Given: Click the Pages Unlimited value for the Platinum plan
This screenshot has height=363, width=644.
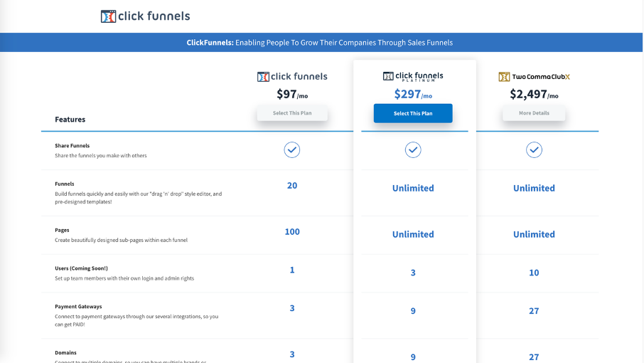Looking at the screenshot, I should click(413, 234).
